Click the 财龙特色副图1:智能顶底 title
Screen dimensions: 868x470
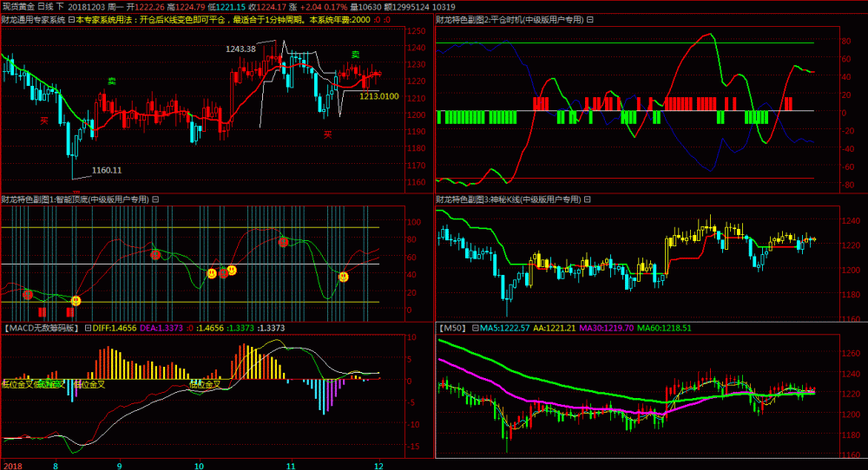76,199
